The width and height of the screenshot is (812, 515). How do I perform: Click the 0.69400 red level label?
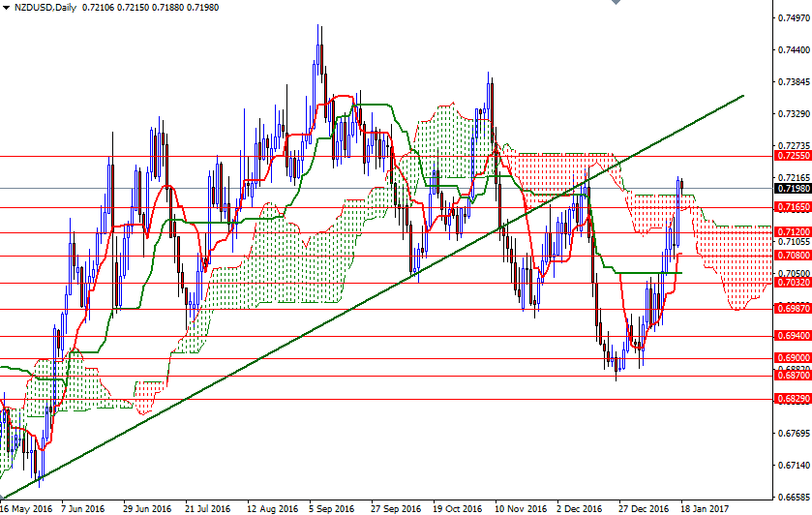pos(793,336)
